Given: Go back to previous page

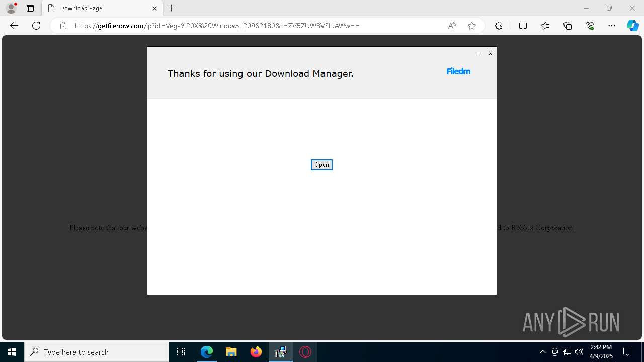Looking at the screenshot, I should tap(14, 26).
